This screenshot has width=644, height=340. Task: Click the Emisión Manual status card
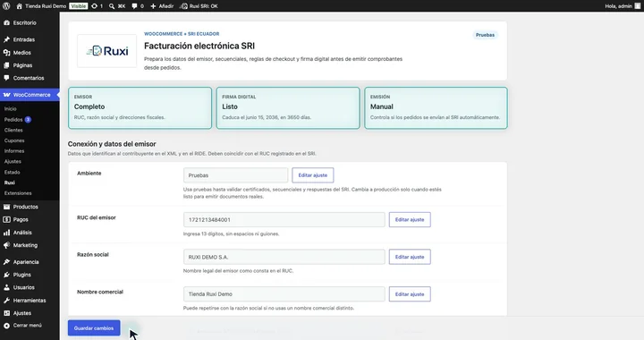pyautogui.click(x=436, y=108)
